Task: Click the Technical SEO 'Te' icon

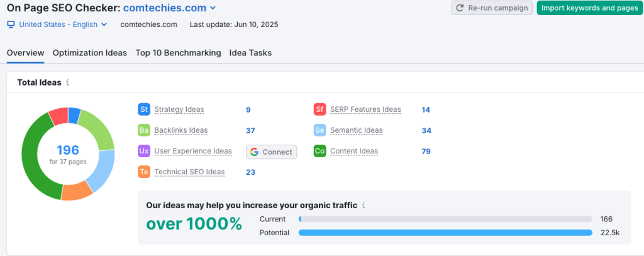Action: pos(144,172)
